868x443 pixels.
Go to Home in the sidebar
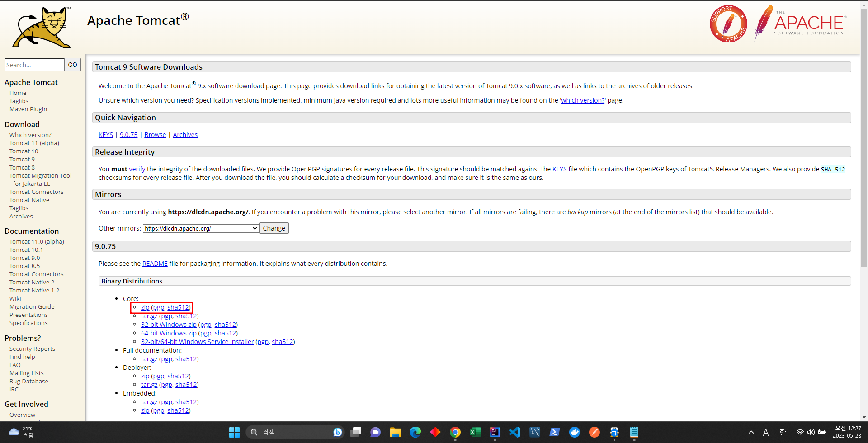18,93
